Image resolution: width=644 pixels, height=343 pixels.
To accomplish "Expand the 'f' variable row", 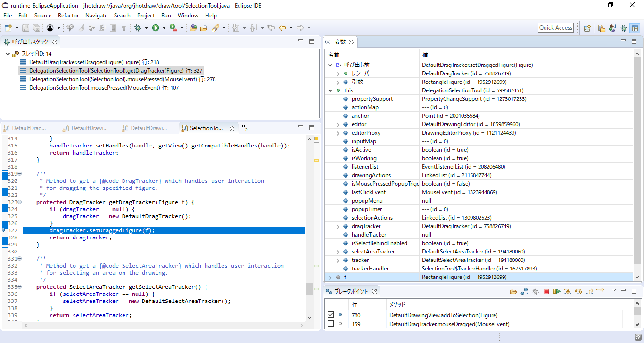I will 330,277.
